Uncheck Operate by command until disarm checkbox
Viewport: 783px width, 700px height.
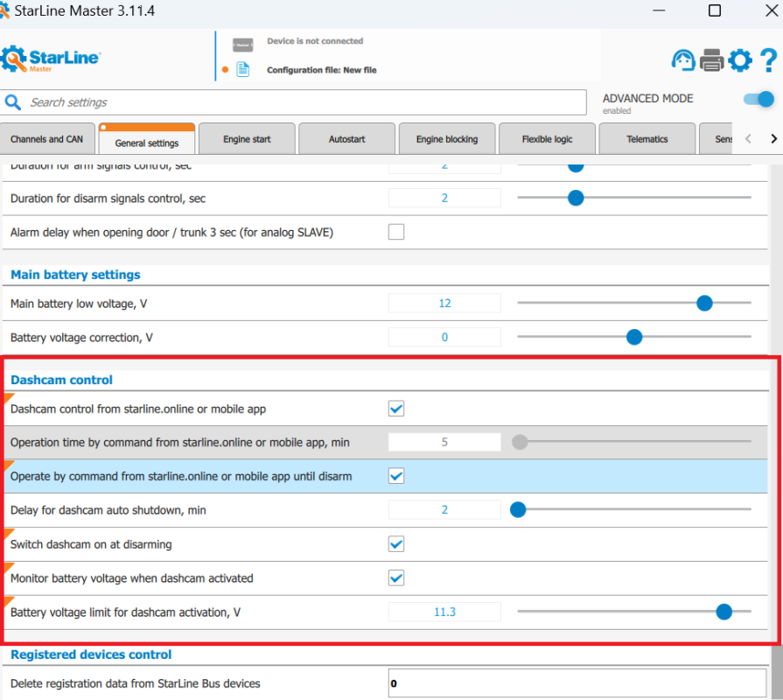396,476
